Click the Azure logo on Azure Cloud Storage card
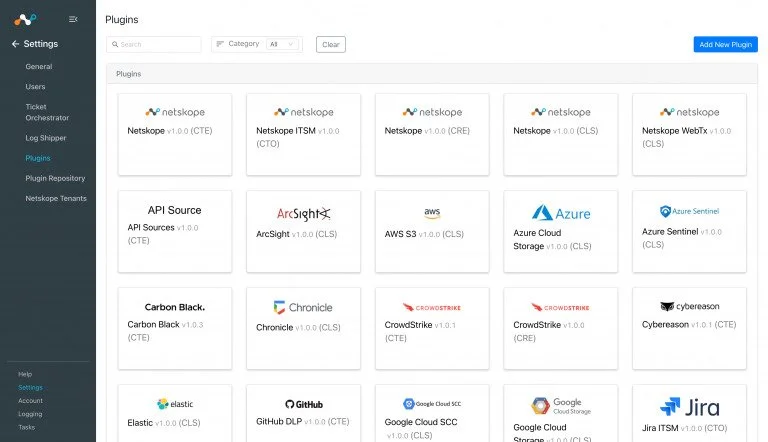Viewport: 768px width, 442px height. point(561,213)
